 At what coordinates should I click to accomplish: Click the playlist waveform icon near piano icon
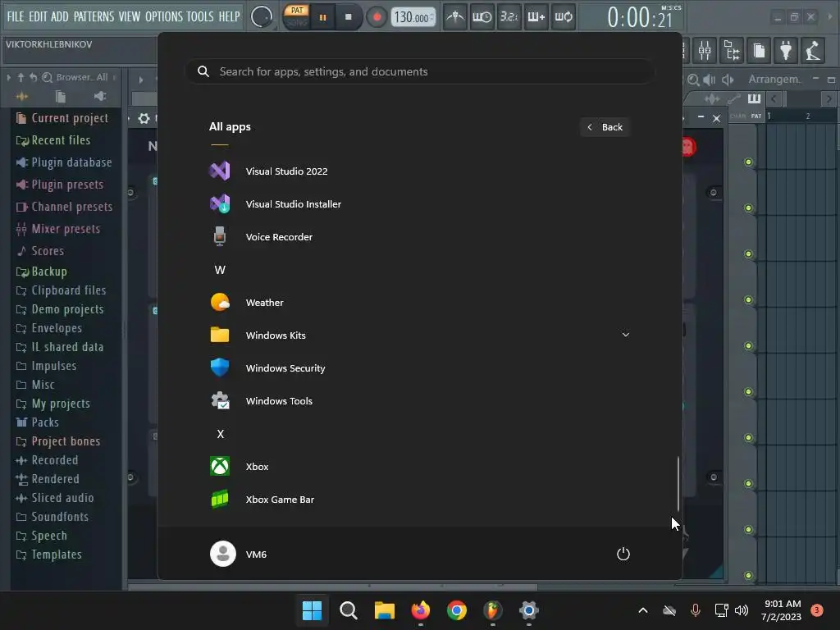712,98
